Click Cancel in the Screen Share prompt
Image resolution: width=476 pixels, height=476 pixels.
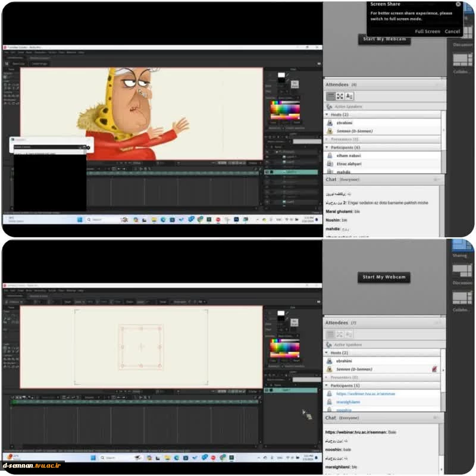pos(452,32)
